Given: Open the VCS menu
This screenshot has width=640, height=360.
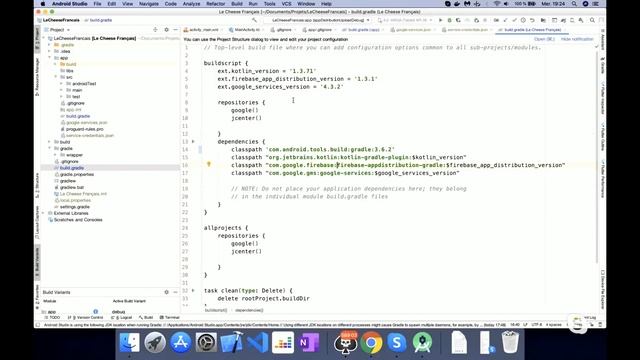Looking at the screenshot, I should pos(287,4).
